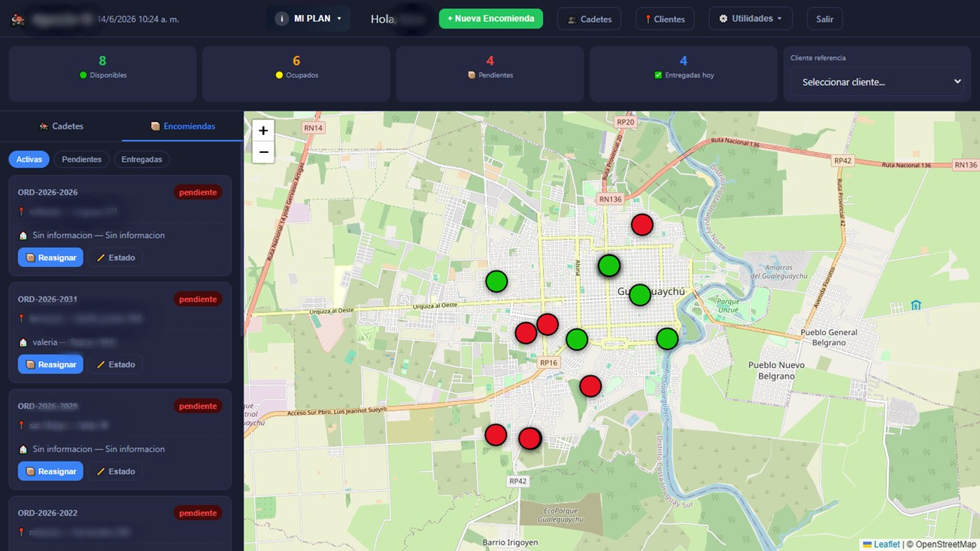Click Estado for order ORD-2026-2031
Viewport: 980px width, 551px height.
(x=115, y=364)
